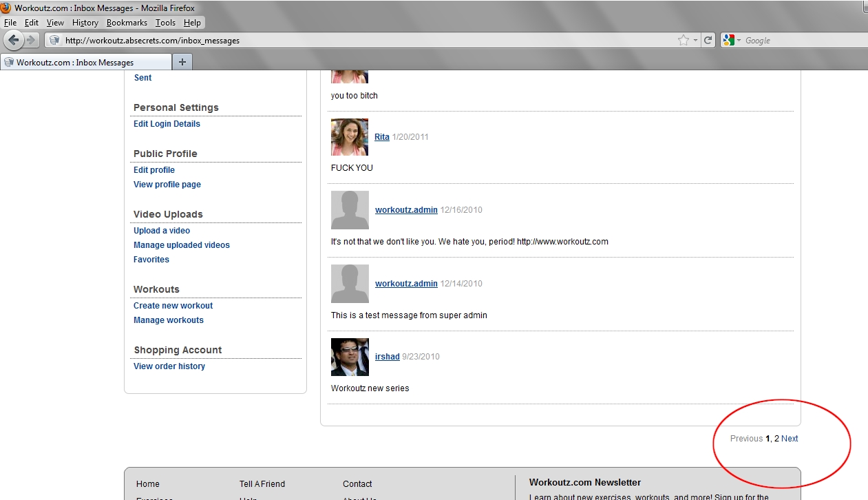Click the Workoutz.com Newsletter heading
Screen dimensions: 868x500
(x=585, y=483)
